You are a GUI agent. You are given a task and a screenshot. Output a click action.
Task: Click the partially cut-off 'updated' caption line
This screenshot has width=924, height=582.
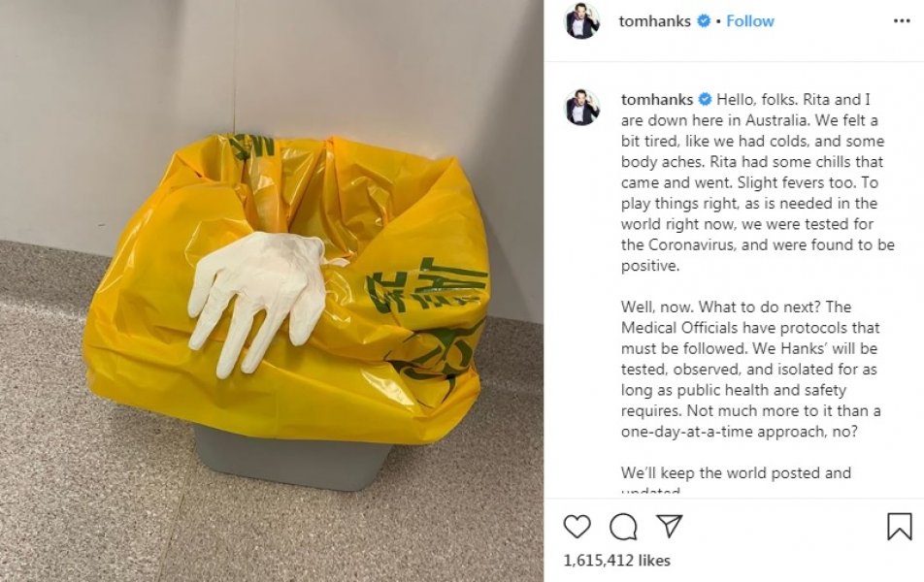[650, 490]
